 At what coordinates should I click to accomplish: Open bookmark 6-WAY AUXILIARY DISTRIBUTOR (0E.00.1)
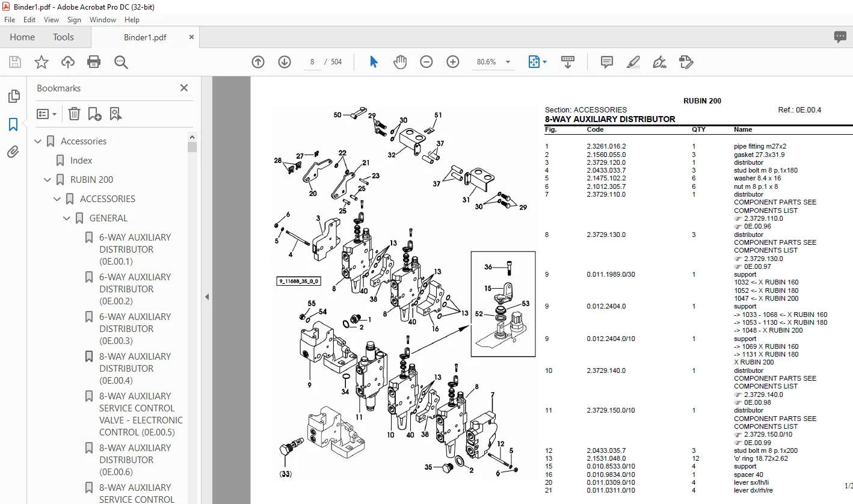click(x=135, y=250)
